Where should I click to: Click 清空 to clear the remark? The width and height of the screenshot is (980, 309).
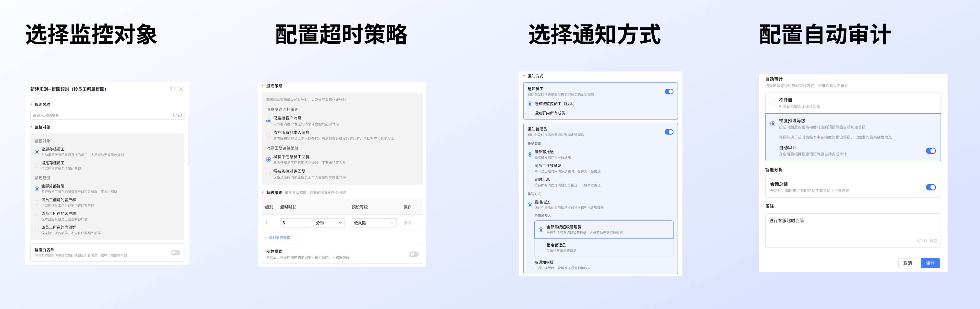point(933,241)
